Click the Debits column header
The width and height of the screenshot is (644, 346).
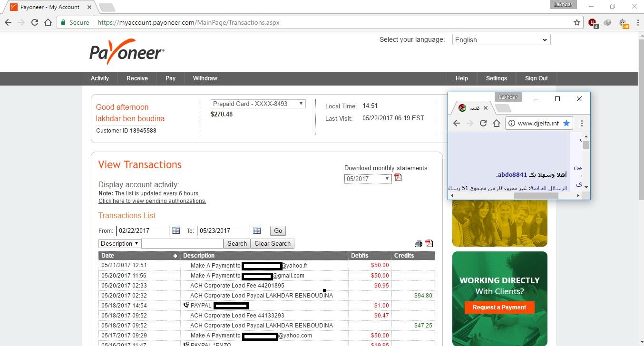[370, 256]
